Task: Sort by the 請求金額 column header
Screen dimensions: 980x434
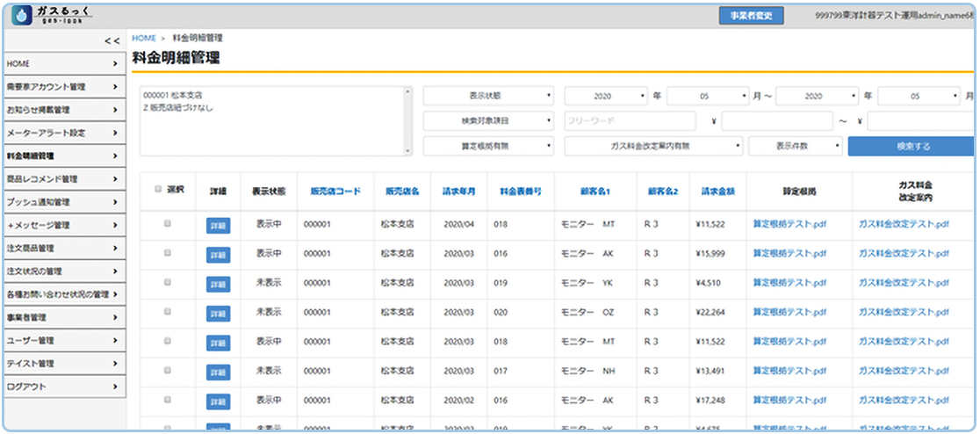Action: (717, 190)
